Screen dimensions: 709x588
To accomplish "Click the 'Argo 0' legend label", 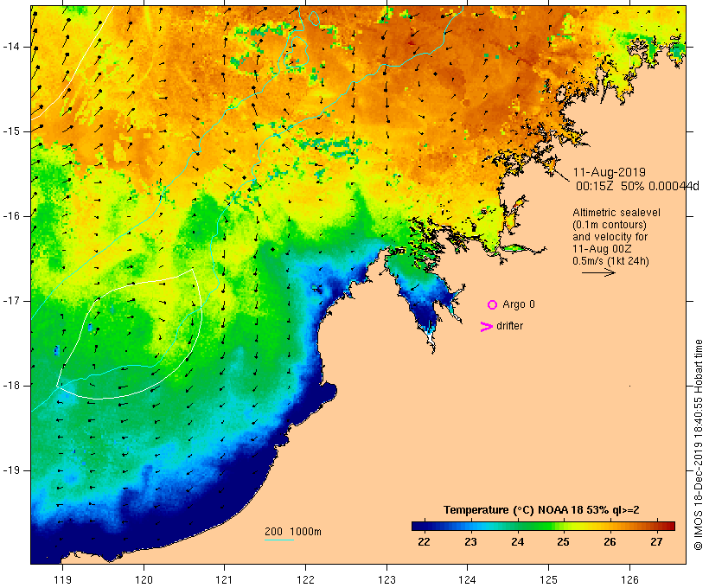I will coord(519,304).
